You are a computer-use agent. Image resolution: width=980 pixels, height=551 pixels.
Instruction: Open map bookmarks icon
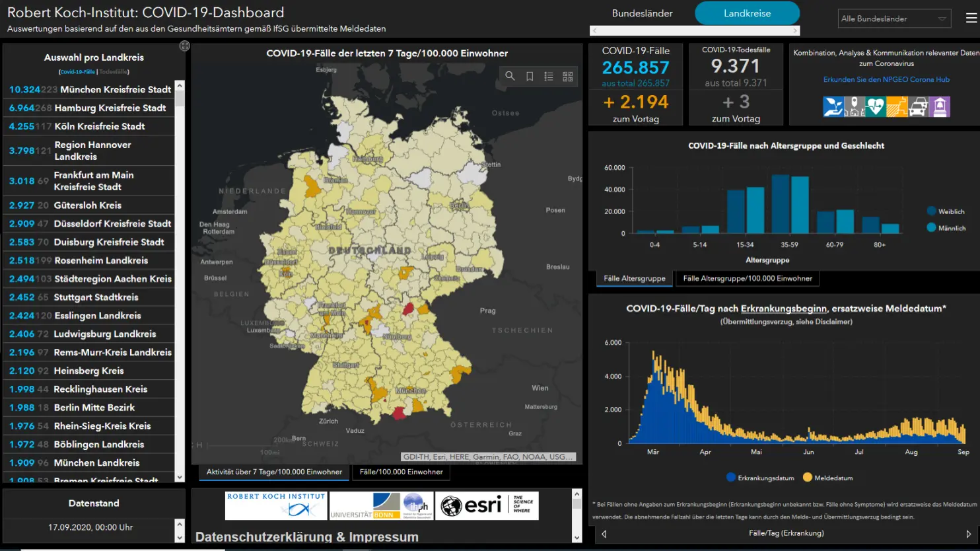pos(530,77)
